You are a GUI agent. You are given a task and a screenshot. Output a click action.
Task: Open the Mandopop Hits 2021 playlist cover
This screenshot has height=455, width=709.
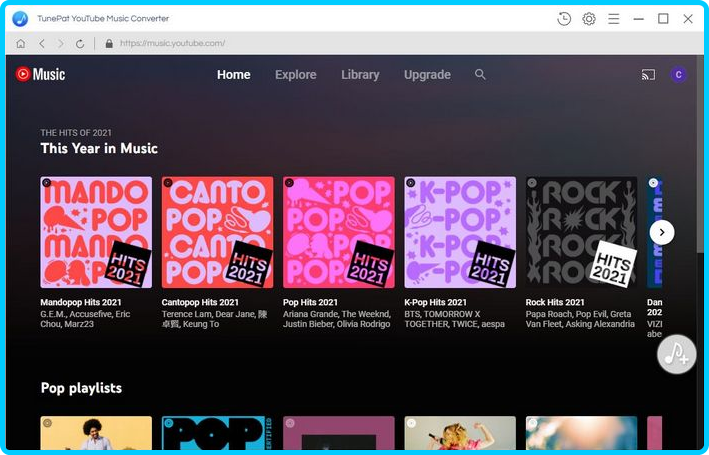(x=96, y=232)
